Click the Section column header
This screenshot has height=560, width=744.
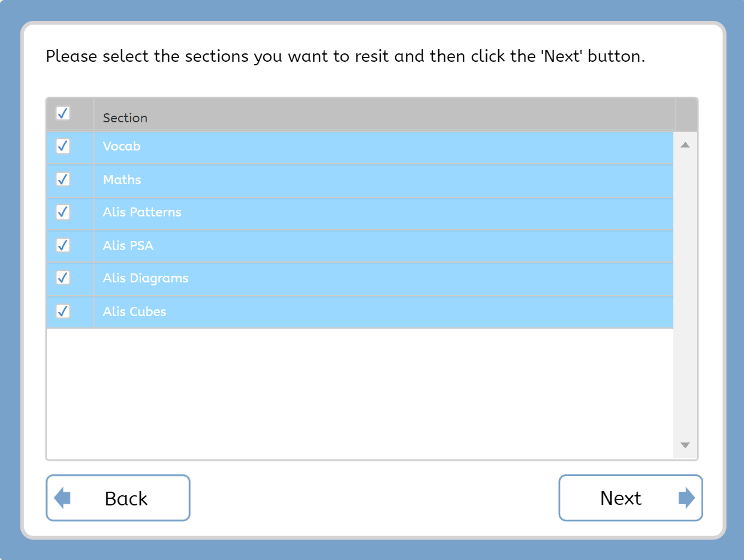(125, 118)
